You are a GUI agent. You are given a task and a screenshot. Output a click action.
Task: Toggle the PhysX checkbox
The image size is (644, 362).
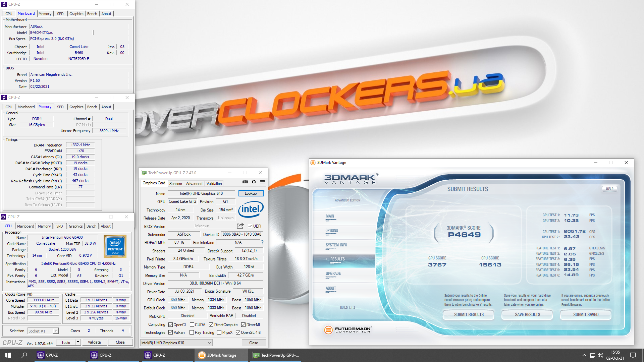click(219, 333)
